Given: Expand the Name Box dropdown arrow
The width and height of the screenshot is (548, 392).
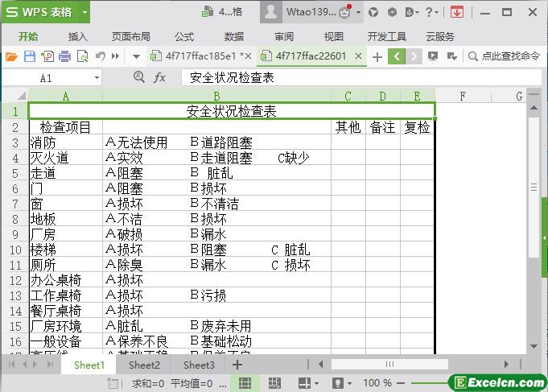Looking at the screenshot, I should (x=97, y=78).
